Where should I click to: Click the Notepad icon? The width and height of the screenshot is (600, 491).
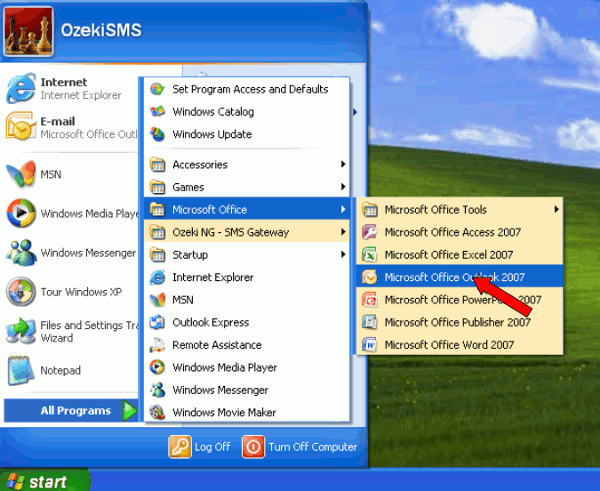coord(19,370)
